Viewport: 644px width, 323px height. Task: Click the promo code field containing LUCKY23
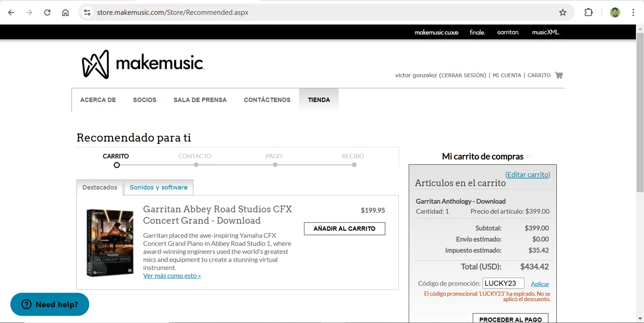[x=503, y=283]
